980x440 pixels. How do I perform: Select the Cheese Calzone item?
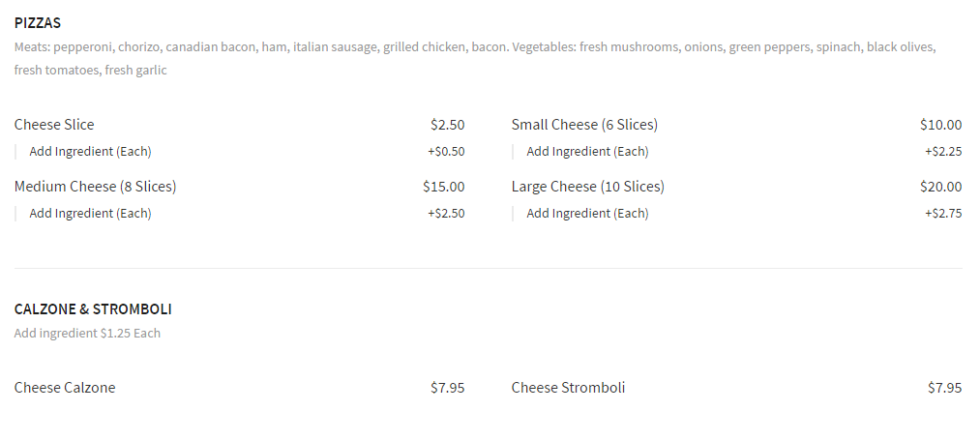point(65,388)
